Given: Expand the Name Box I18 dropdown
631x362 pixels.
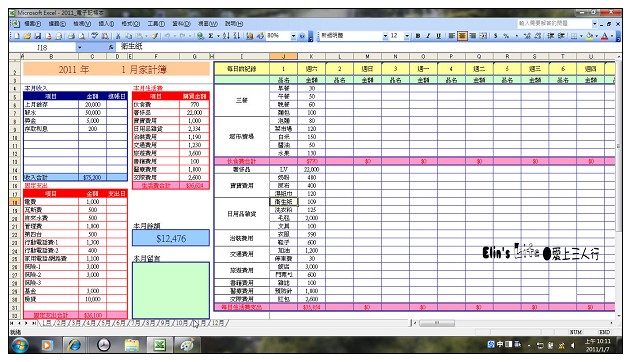Looking at the screenshot, I should pyautogui.click(x=79, y=47).
